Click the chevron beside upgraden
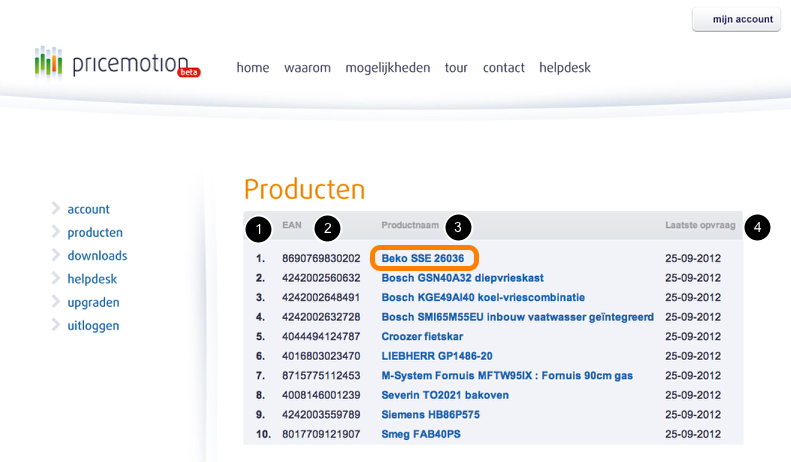This screenshot has width=791, height=462. coord(55,301)
